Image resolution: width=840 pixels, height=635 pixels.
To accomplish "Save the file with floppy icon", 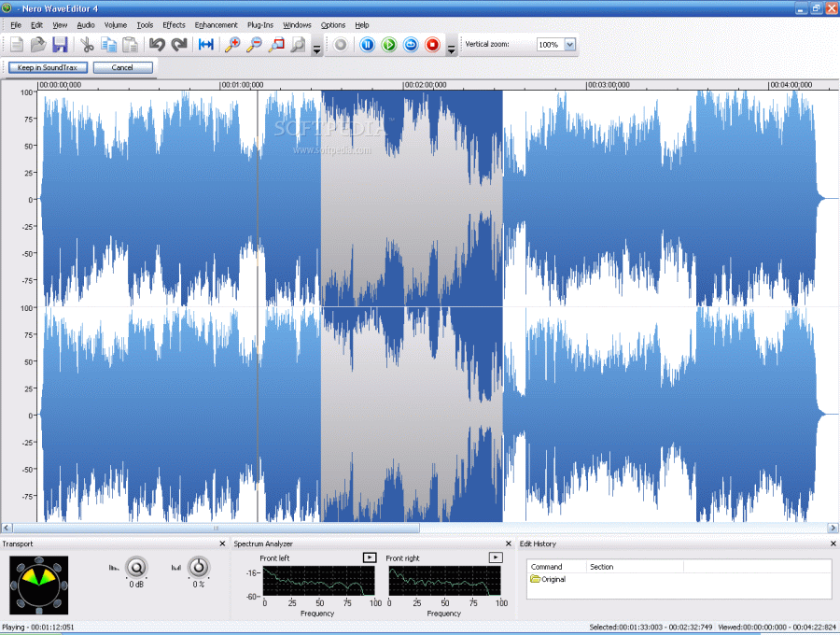I will point(60,45).
